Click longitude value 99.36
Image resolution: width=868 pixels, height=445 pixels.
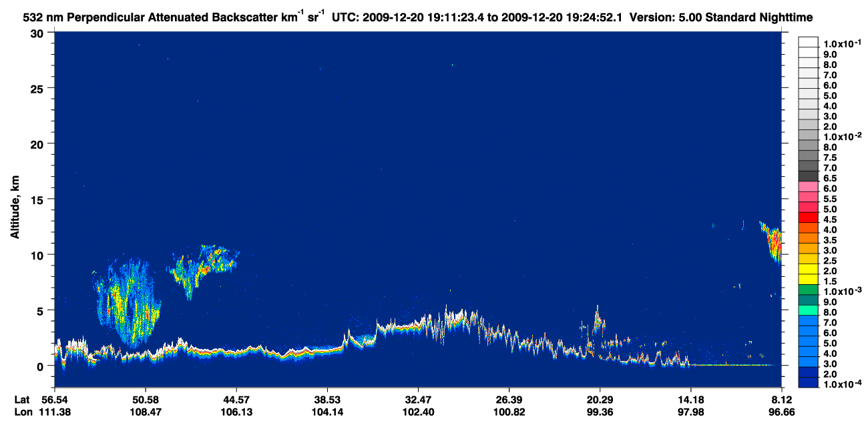pyautogui.click(x=600, y=412)
